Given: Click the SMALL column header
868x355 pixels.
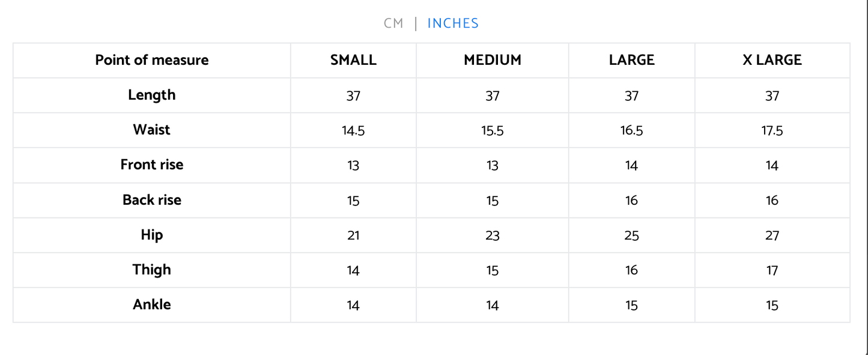Looking at the screenshot, I should pos(353,60).
